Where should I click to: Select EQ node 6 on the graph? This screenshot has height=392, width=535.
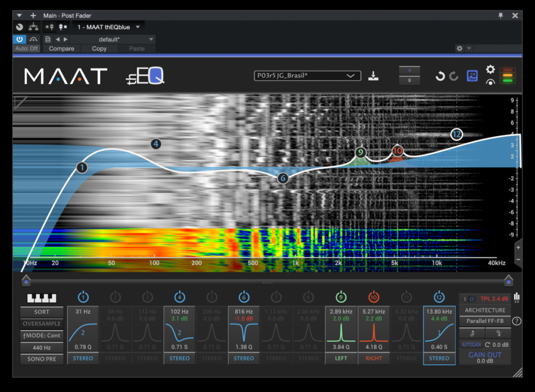pos(283,178)
